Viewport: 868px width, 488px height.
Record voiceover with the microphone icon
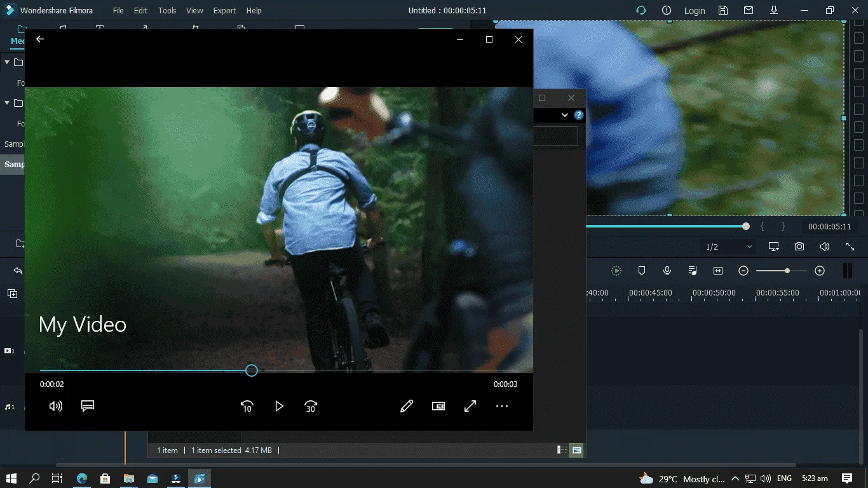point(667,271)
